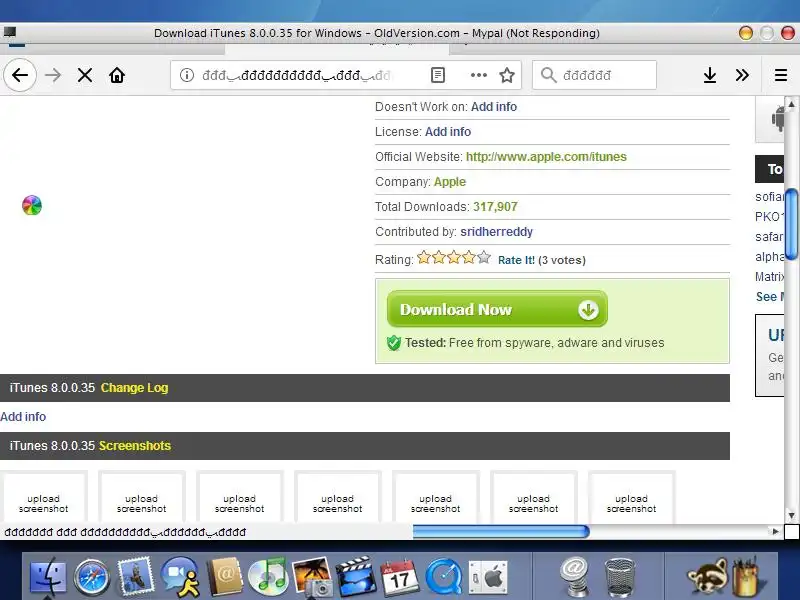The width and height of the screenshot is (800, 600).
Task: Click the @ spring icon in dock
Action: 575,577
